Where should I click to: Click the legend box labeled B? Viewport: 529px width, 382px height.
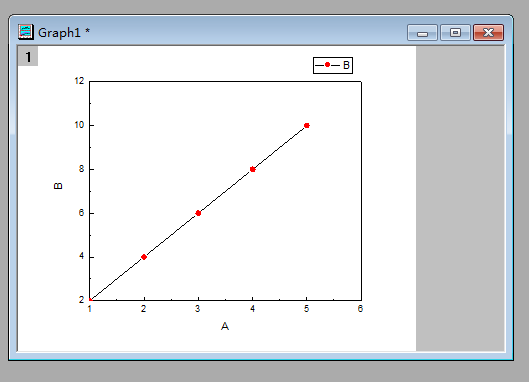[333, 65]
